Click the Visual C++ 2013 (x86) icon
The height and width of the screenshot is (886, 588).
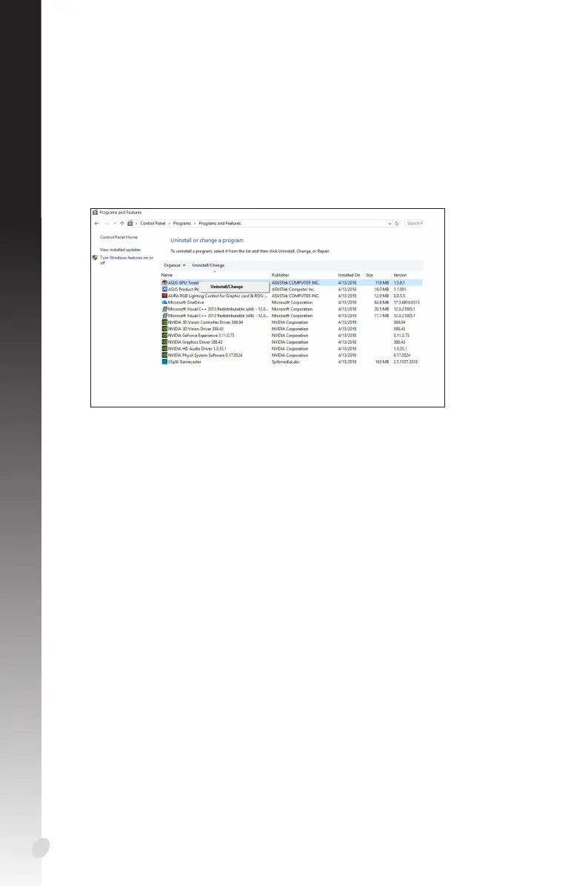(164, 316)
